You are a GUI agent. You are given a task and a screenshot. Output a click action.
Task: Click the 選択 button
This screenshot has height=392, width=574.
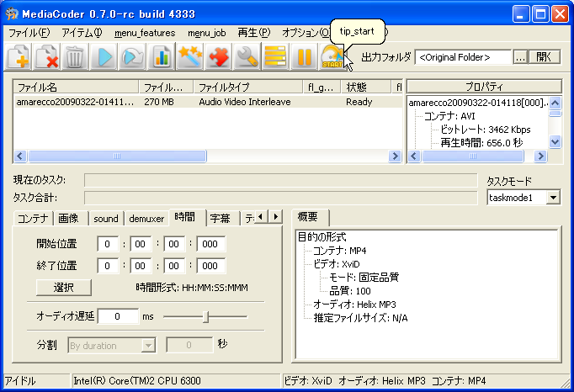[x=64, y=288]
